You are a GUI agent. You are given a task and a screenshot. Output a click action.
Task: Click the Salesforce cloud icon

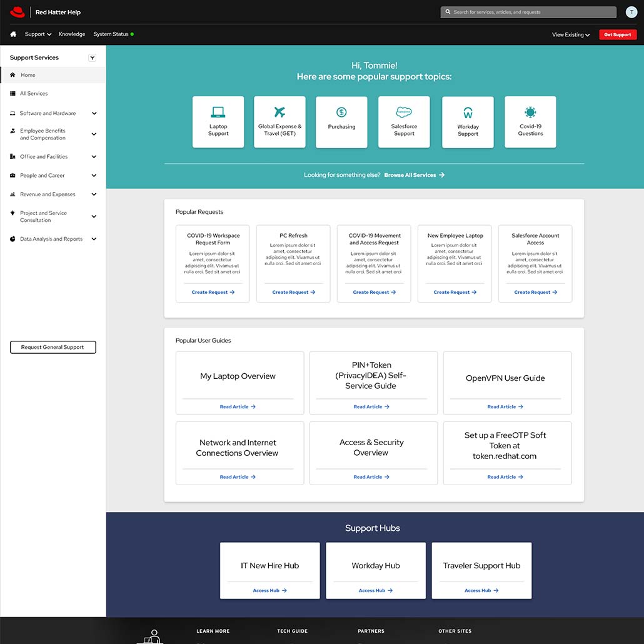[x=404, y=112]
